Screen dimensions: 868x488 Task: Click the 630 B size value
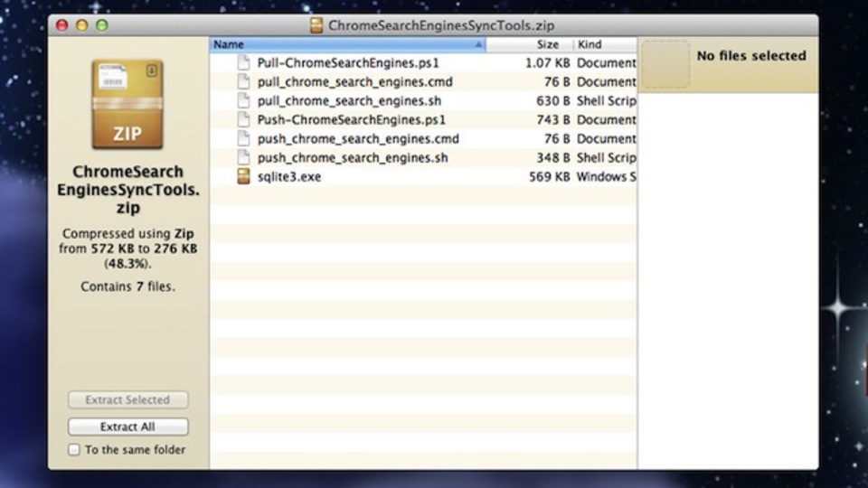coord(553,100)
